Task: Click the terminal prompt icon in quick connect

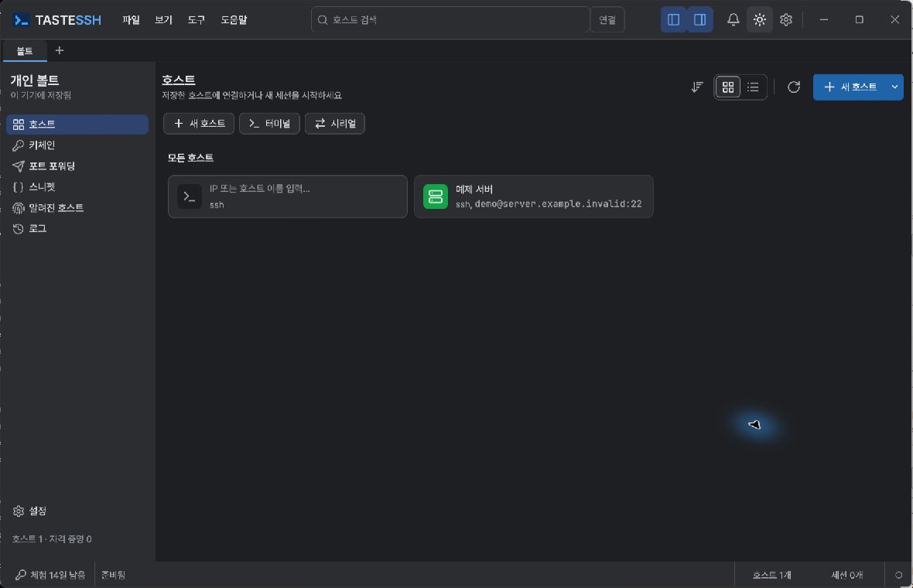Action: click(190, 197)
